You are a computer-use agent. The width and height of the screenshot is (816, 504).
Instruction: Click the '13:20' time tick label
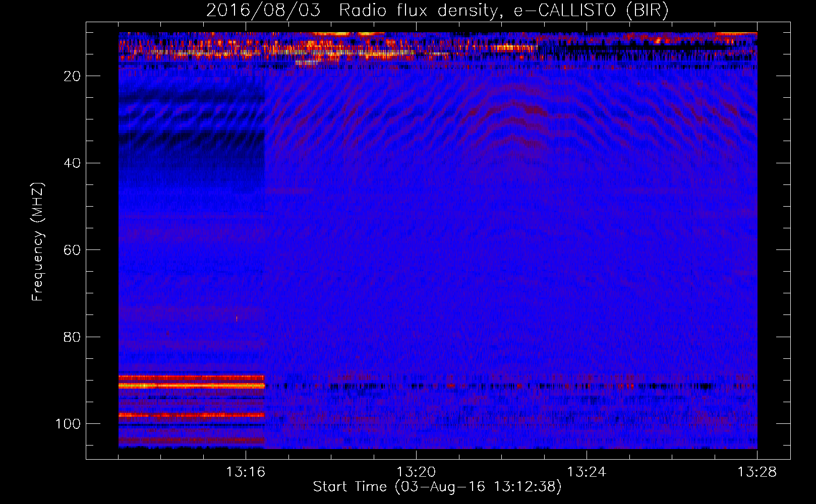coord(416,472)
